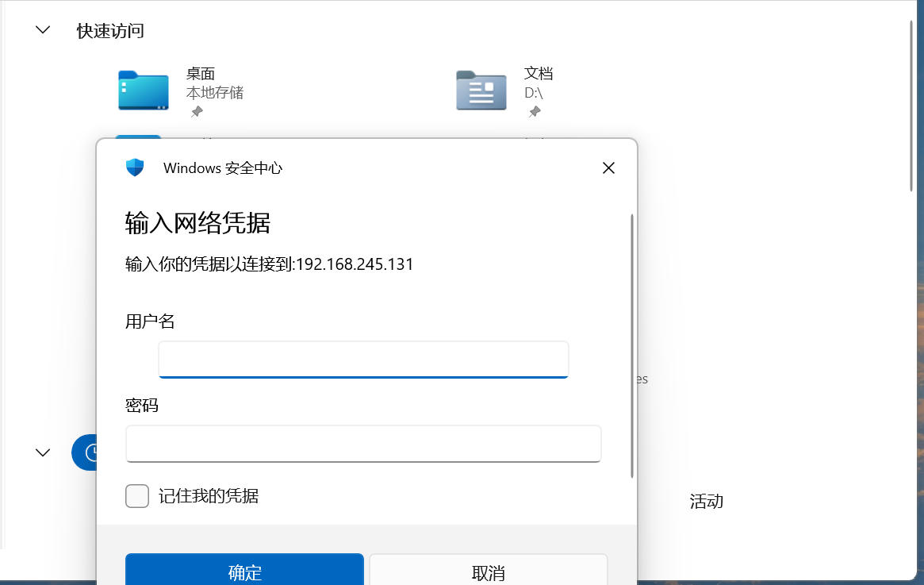This screenshot has width=924, height=585.
Task: Click the 记住我的凭据 label text
Action: coord(209,496)
